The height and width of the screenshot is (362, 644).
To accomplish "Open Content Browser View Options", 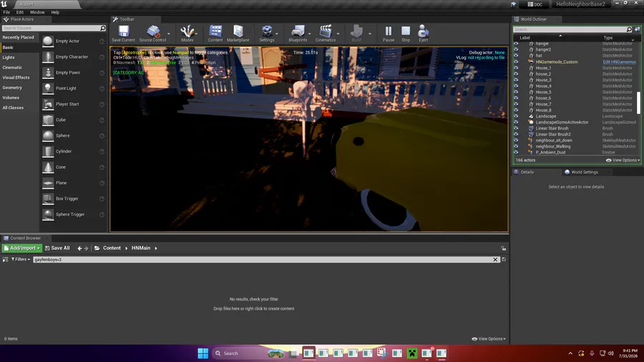I will (x=489, y=339).
